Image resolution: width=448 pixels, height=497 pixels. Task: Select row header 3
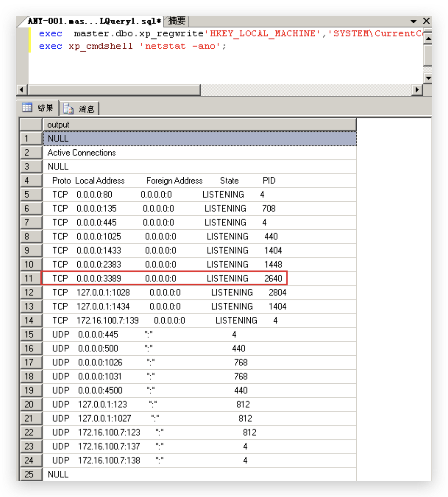pos(31,167)
